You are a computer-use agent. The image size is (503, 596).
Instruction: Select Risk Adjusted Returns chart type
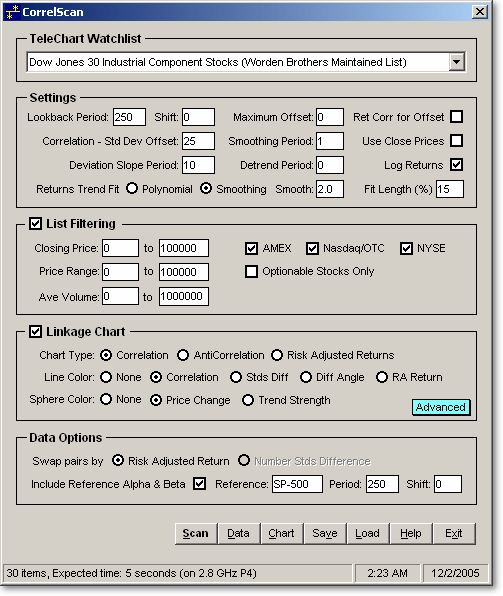pyautogui.click(x=277, y=355)
